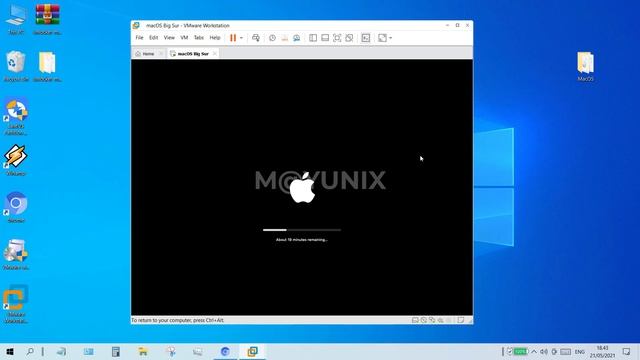Image resolution: width=640 pixels, height=360 pixels.
Task: Click the 'minutes remaining' text in VM
Action: click(302, 240)
